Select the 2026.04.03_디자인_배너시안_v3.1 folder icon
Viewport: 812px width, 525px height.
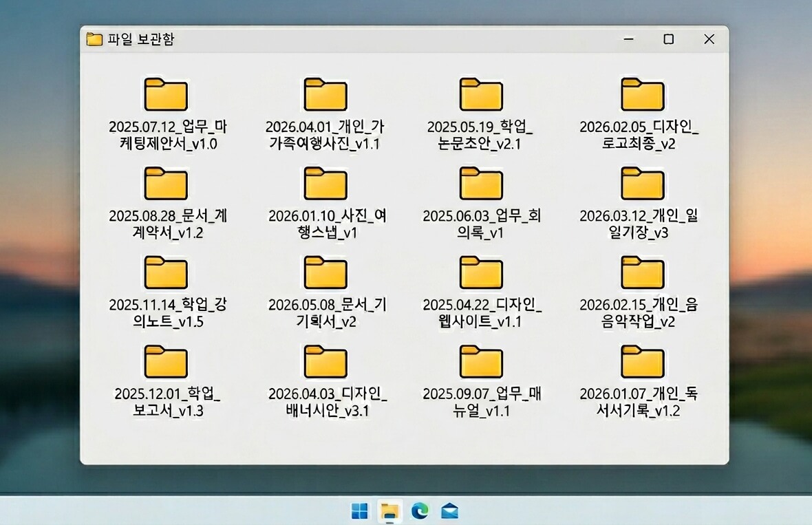[x=325, y=361]
